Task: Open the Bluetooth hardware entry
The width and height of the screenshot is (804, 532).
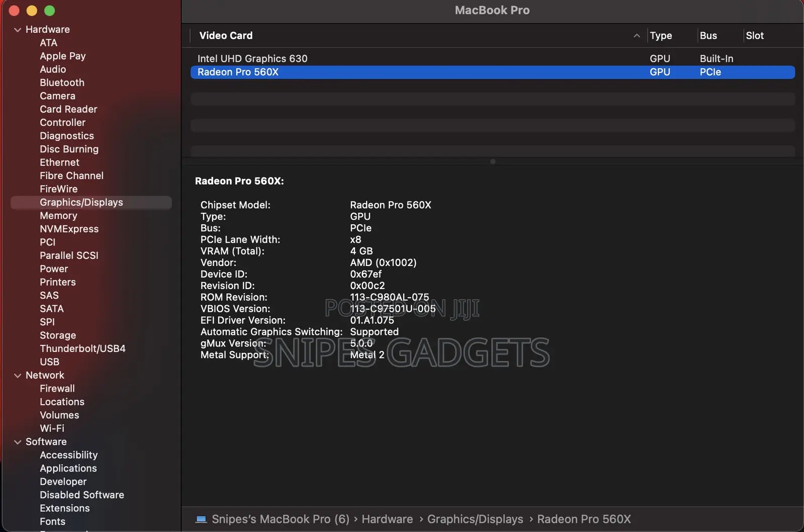Action: pos(62,82)
